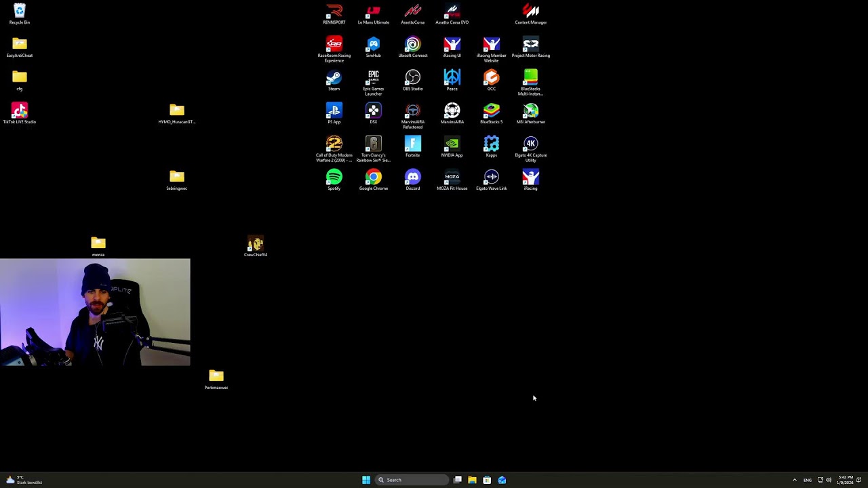Select the EasyAntiCheat folder

click(19, 47)
